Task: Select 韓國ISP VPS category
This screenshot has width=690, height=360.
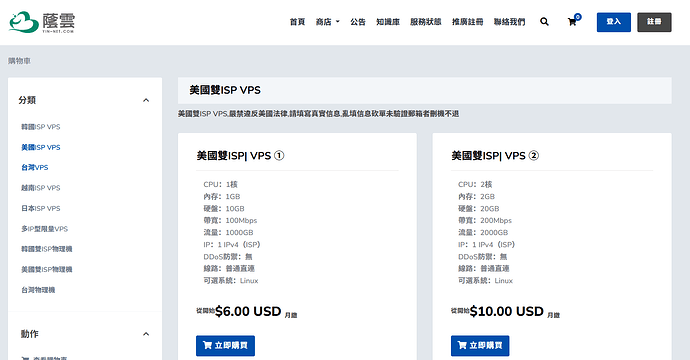Action: [x=40, y=127]
